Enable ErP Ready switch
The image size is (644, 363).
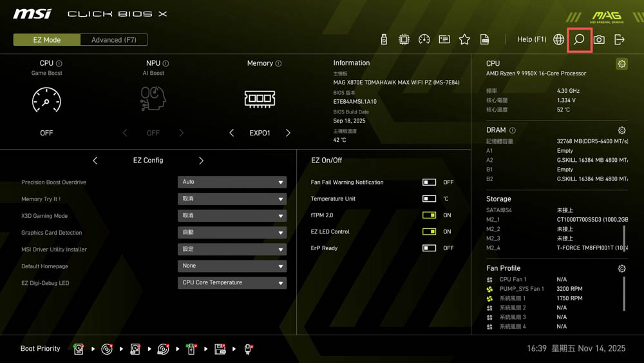[429, 248]
